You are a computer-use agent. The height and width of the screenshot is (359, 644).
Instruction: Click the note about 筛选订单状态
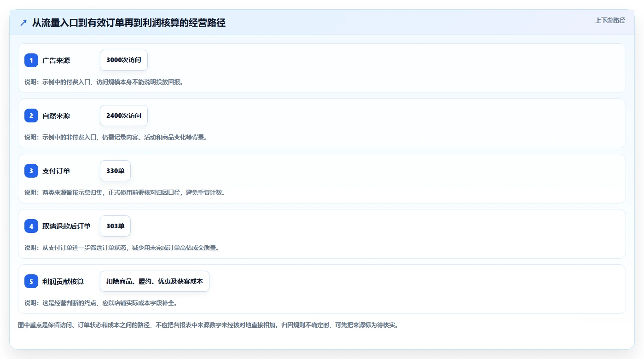click(x=122, y=248)
